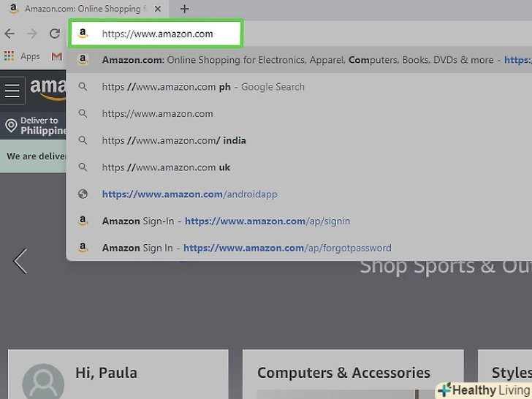Click the 'We are deliver' notice bar
The width and height of the screenshot is (532, 399).
click(34, 156)
